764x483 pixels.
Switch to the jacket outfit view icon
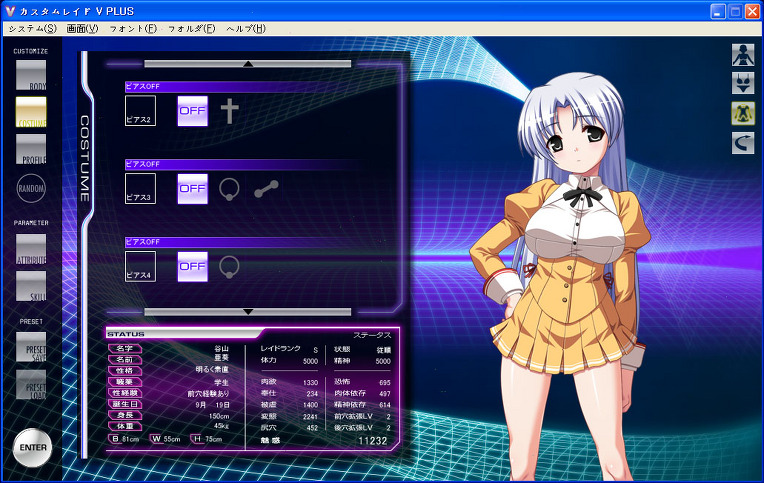click(743, 113)
